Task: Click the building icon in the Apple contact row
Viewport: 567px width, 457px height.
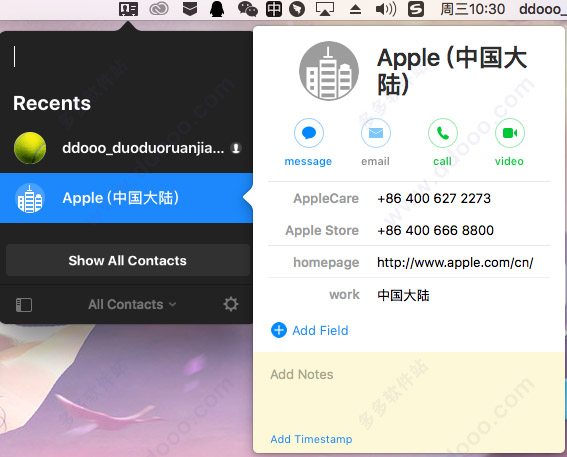Action: pyautogui.click(x=30, y=198)
